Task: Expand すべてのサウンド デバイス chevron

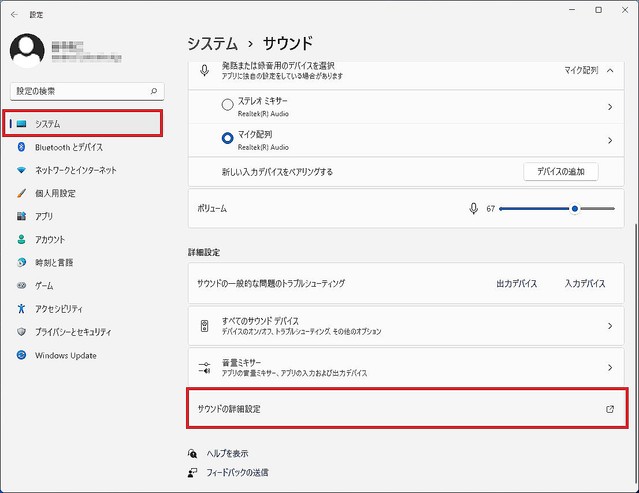Action: (609, 326)
